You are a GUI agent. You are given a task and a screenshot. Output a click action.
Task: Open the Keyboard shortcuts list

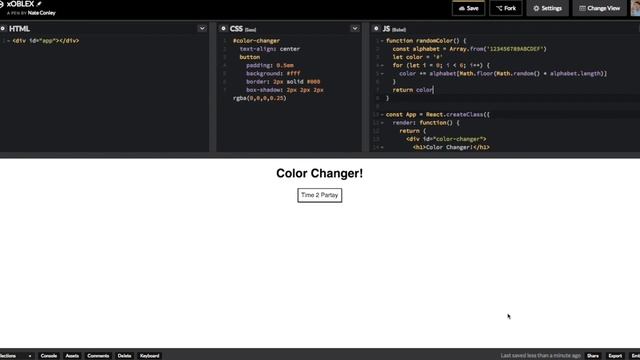[x=149, y=356]
